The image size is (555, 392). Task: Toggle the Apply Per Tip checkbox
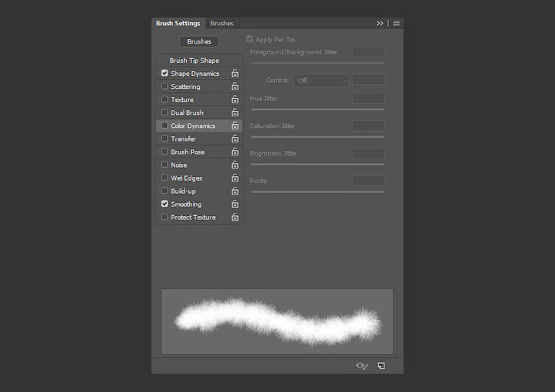250,39
